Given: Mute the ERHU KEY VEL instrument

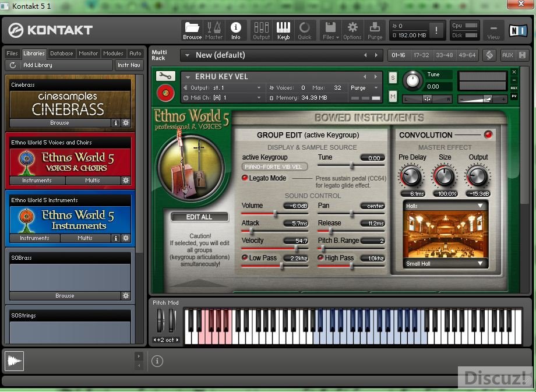Looking at the screenshot, I should (x=393, y=97).
